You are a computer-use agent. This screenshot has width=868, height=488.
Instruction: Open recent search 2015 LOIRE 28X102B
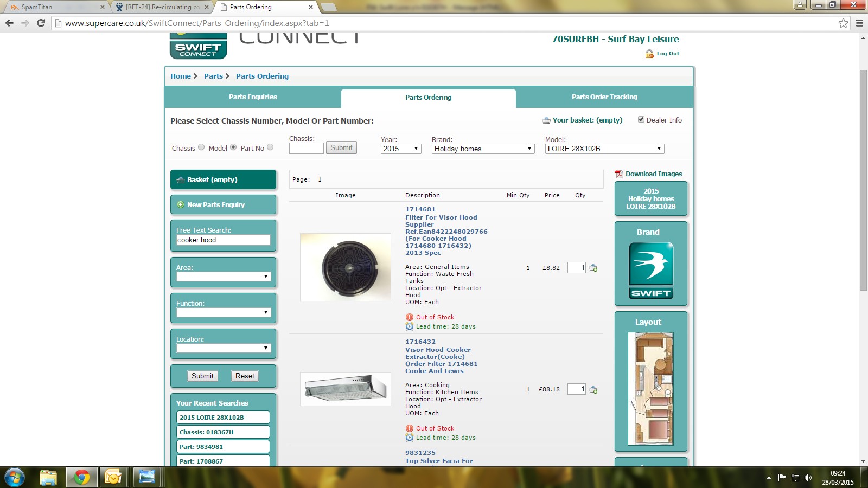coord(223,418)
